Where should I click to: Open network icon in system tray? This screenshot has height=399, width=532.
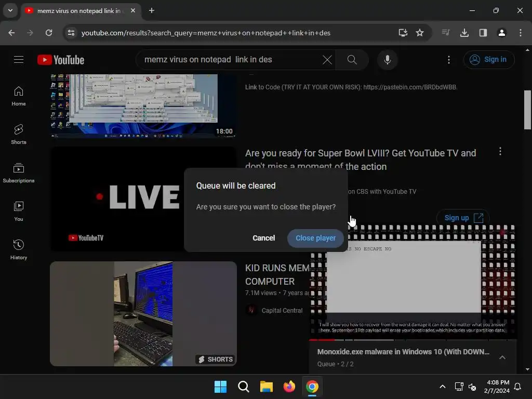click(x=459, y=387)
